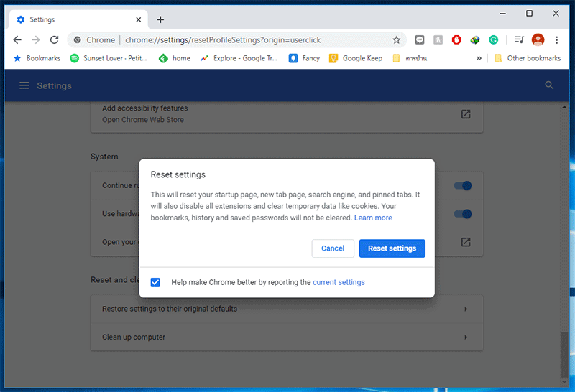Image resolution: width=575 pixels, height=392 pixels.
Task: Expand Restore settings to original defaults
Action: [x=287, y=309]
